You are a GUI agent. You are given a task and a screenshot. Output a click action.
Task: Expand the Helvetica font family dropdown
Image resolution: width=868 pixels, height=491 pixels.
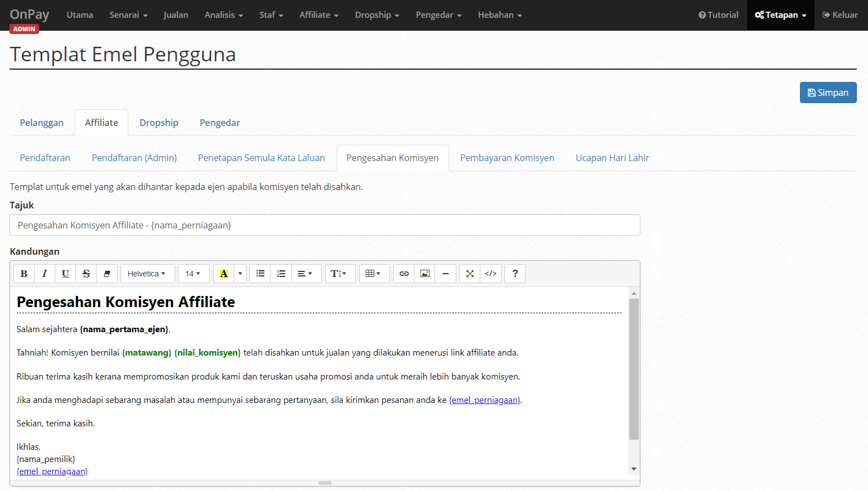[x=147, y=274]
